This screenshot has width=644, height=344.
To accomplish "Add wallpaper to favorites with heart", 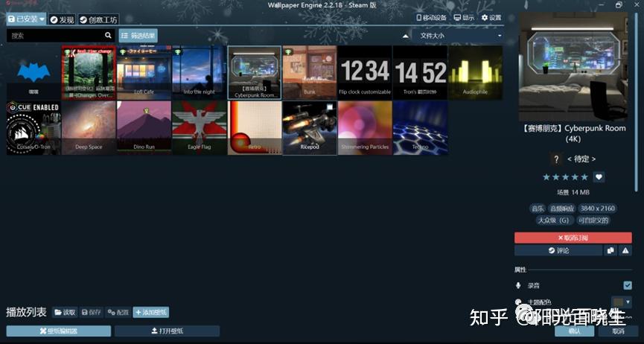I will pyautogui.click(x=599, y=177).
